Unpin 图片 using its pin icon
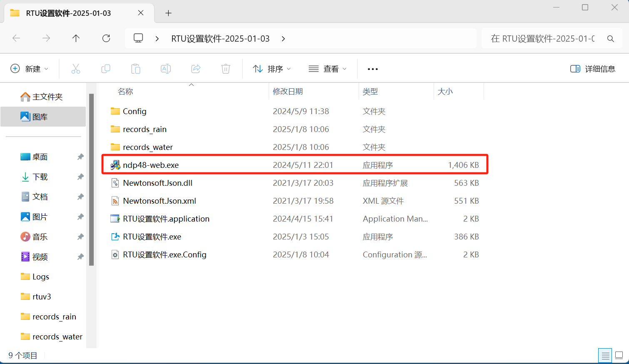 point(80,217)
